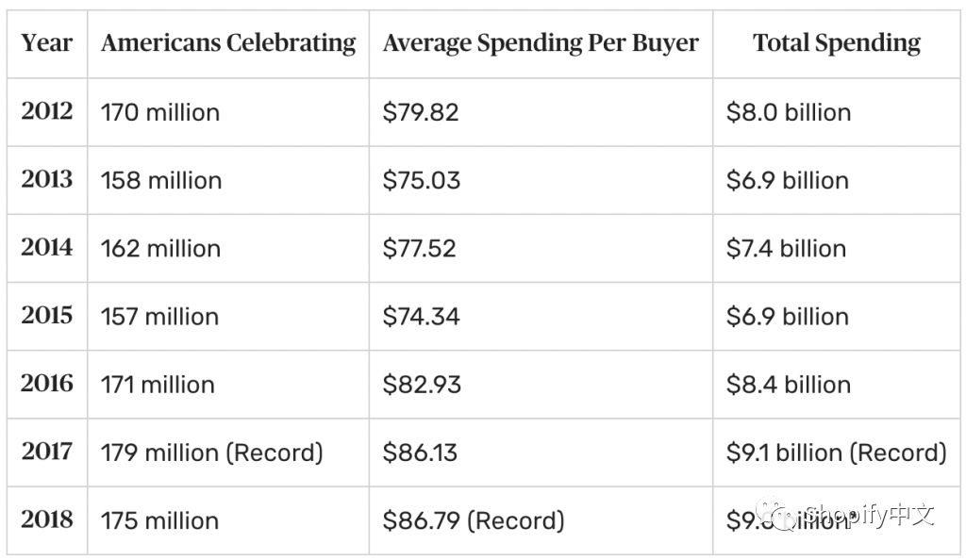Select the $8.0 billion total cell
The image size is (966, 560).
pyautogui.click(x=789, y=113)
